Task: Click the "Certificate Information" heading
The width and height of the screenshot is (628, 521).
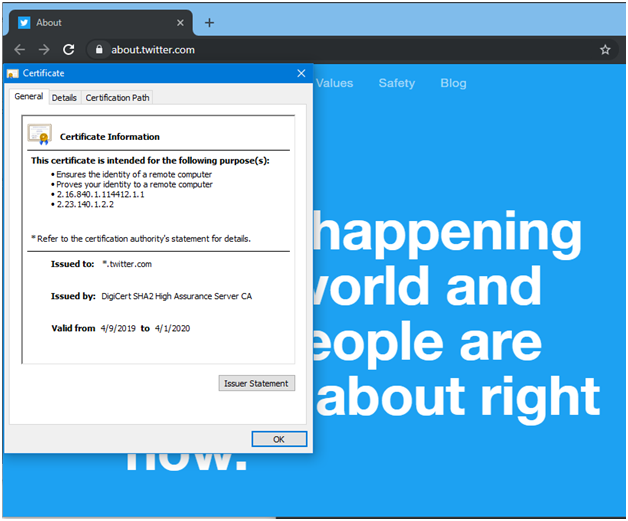Action: [110, 137]
